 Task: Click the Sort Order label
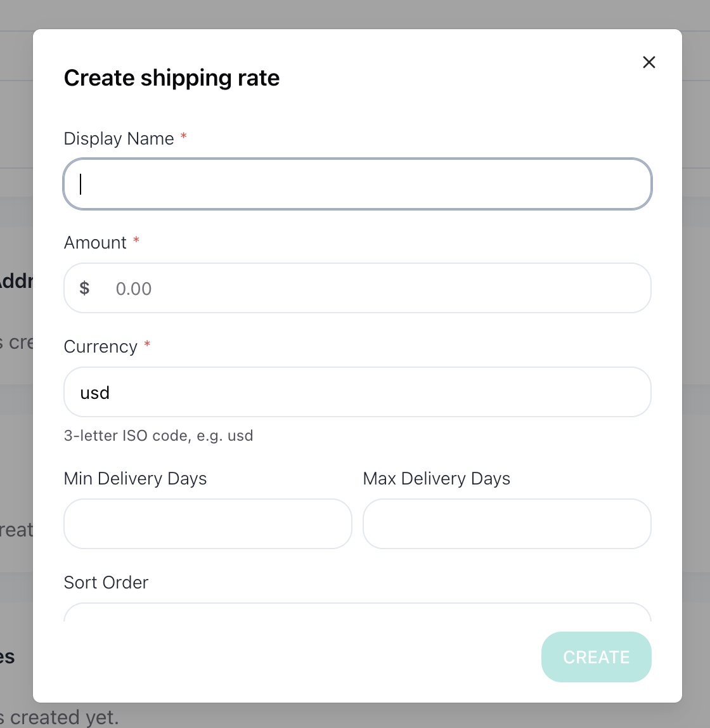pyautogui.click(x=106, y=582)
